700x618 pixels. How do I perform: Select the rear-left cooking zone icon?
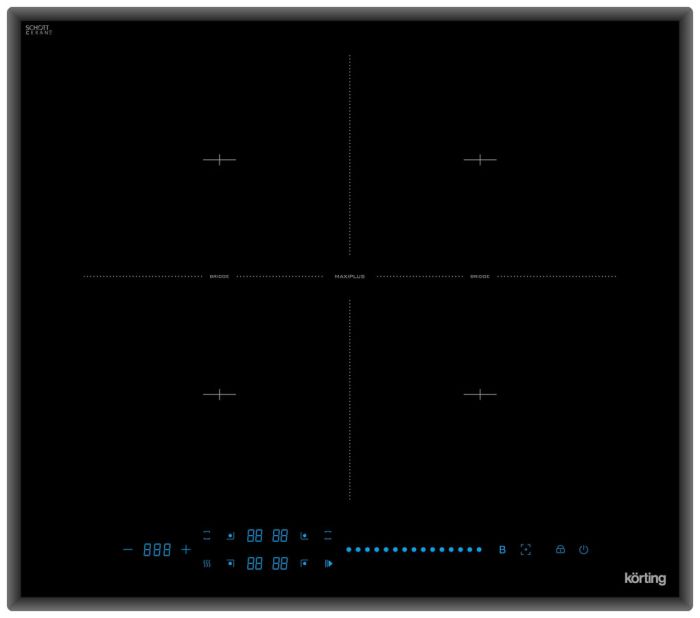click(230, 536)
